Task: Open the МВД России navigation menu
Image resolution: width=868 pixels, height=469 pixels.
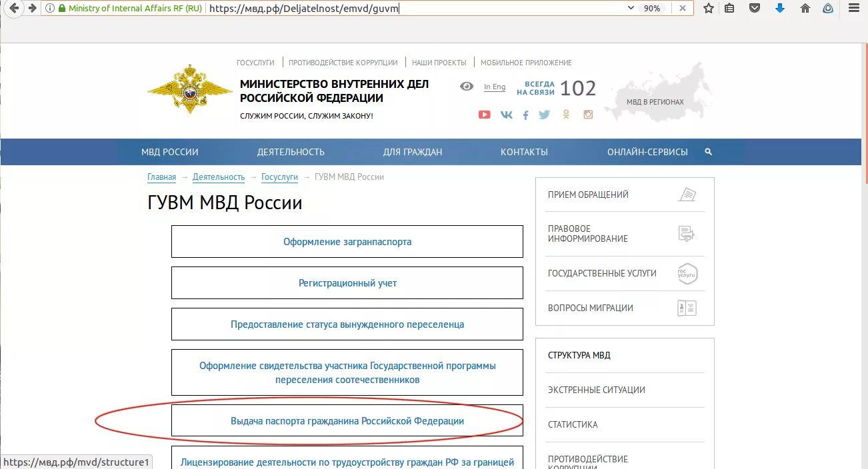Action: pyautogui.click(x=170, y=152)
